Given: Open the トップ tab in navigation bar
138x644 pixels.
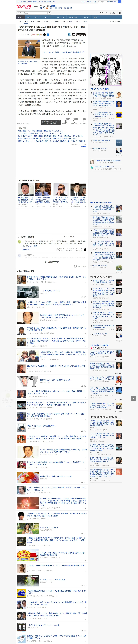Looking at the screenshot, I should [x=20, y=17].
